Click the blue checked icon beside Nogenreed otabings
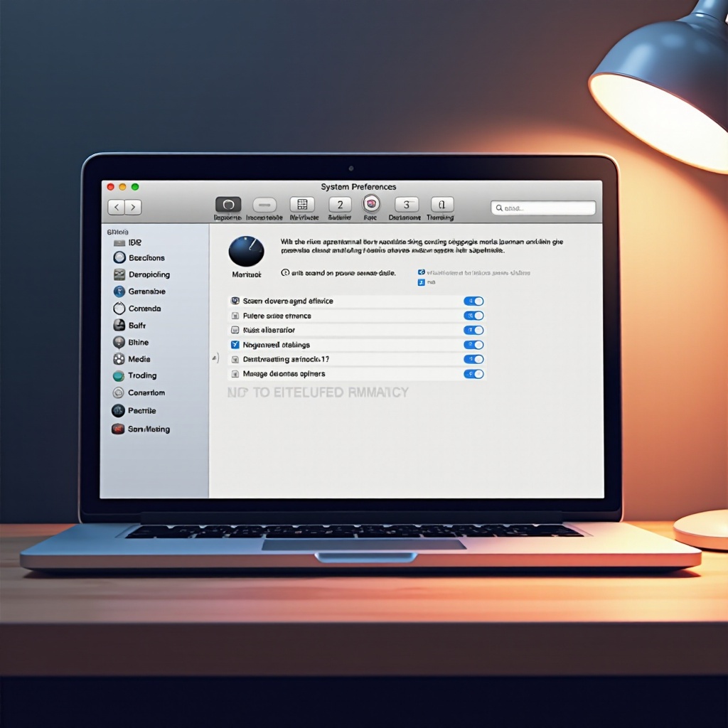Screen dimensions: 728x728 pos(235,345)
